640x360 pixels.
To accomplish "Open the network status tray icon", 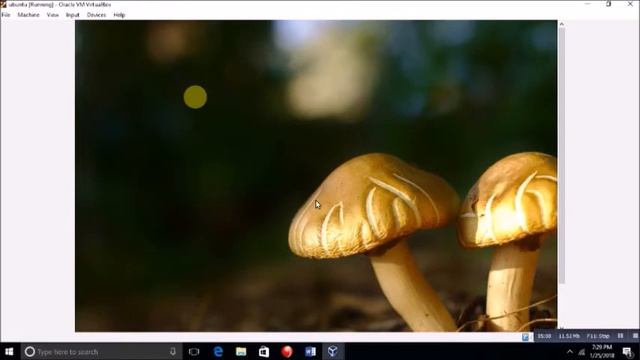I will (582, 352).
